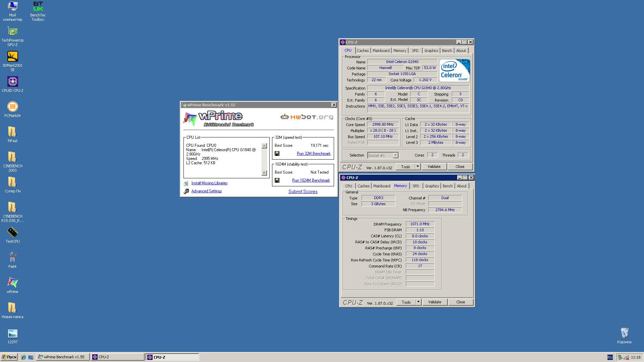Click the 11:18 taskbar clock
The width and height of the screenshot is (644, 362).
pyautogui.click(x=636, y=357)
